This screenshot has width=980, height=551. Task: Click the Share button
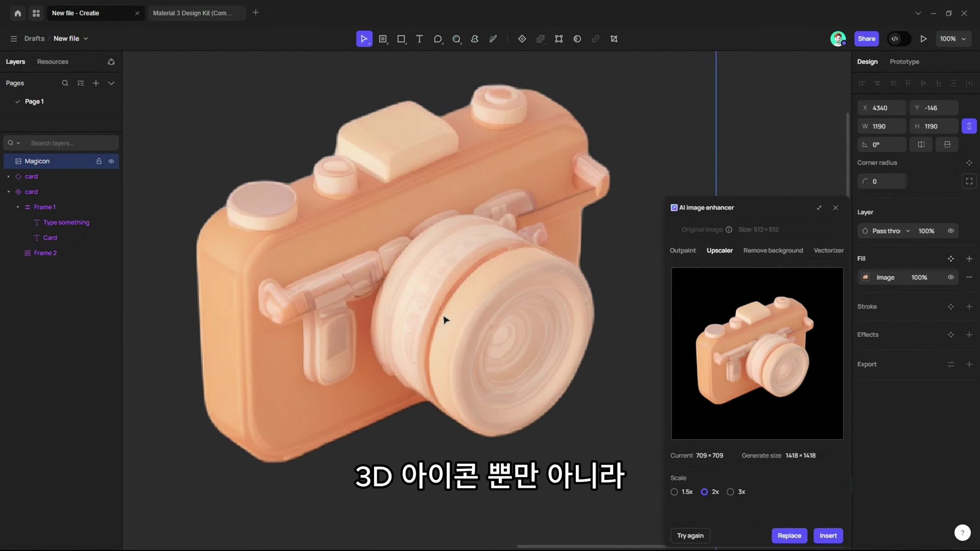[866, 39]
